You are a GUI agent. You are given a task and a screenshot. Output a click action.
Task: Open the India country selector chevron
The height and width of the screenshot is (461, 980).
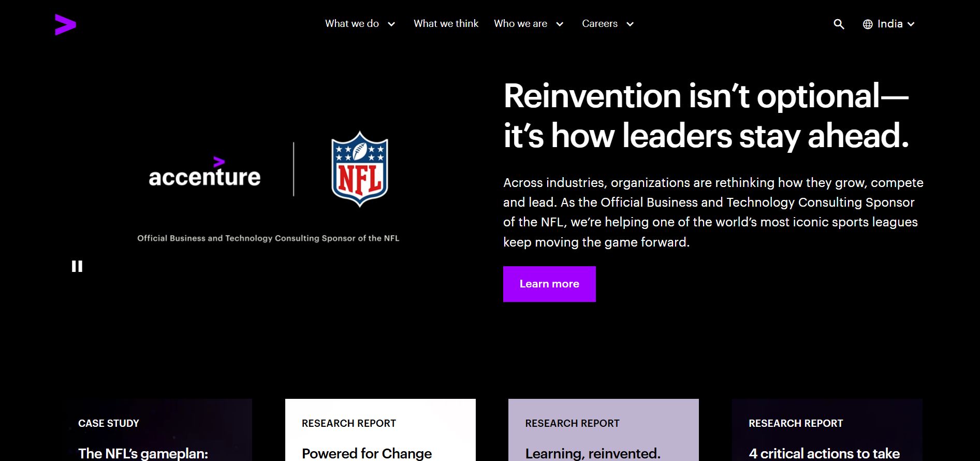coord(911,24)
